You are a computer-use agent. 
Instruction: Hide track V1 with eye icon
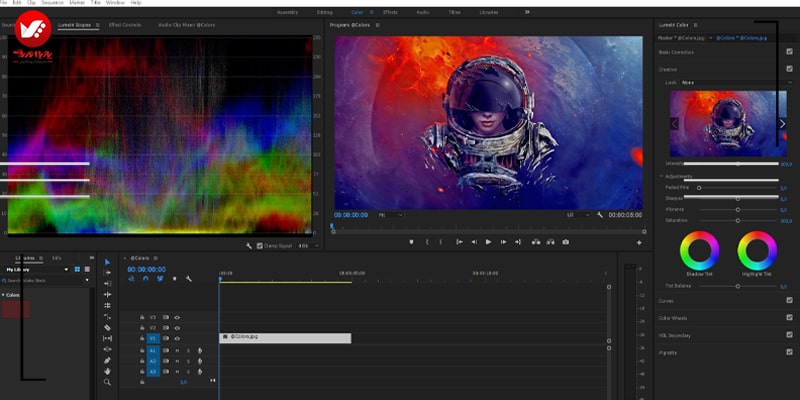click(177, 338)
